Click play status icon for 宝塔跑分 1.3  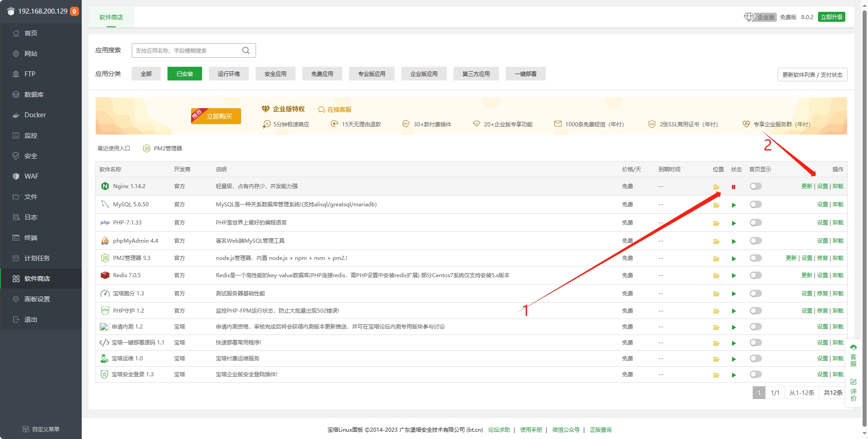pos(734,294)
